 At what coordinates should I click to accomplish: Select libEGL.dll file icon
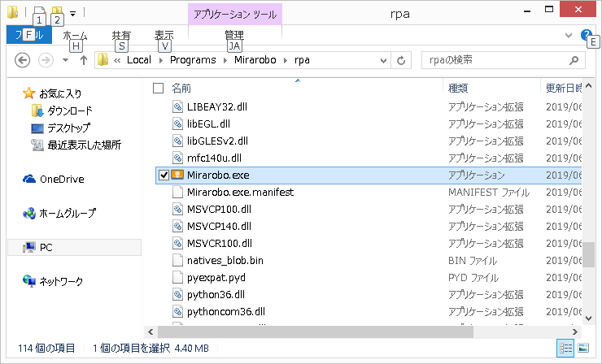(177, 123)
